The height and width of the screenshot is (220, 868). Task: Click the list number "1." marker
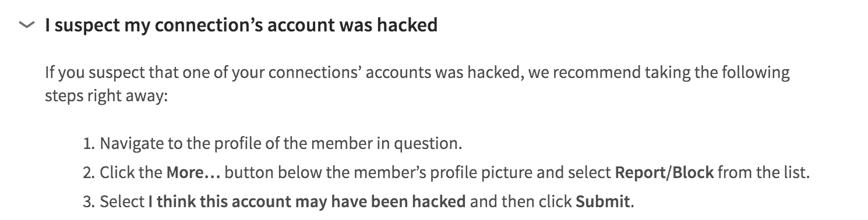tap(89, 143)
